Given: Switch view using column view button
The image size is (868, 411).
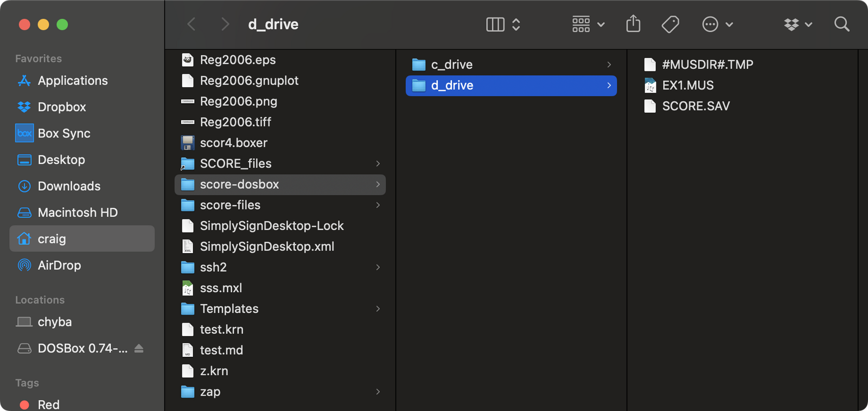Looking at the screenshot, I should [495, 24].
